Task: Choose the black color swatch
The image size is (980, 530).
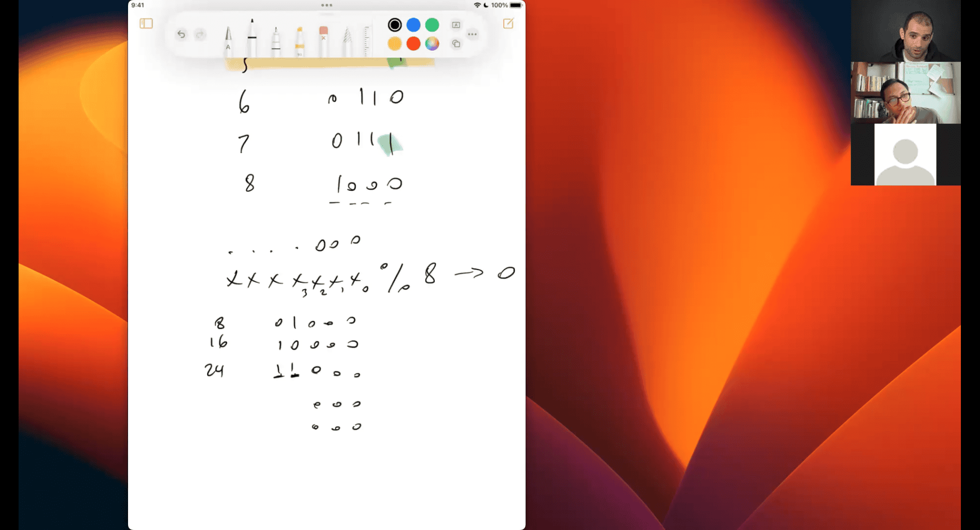Action: (x=394, y=25)
